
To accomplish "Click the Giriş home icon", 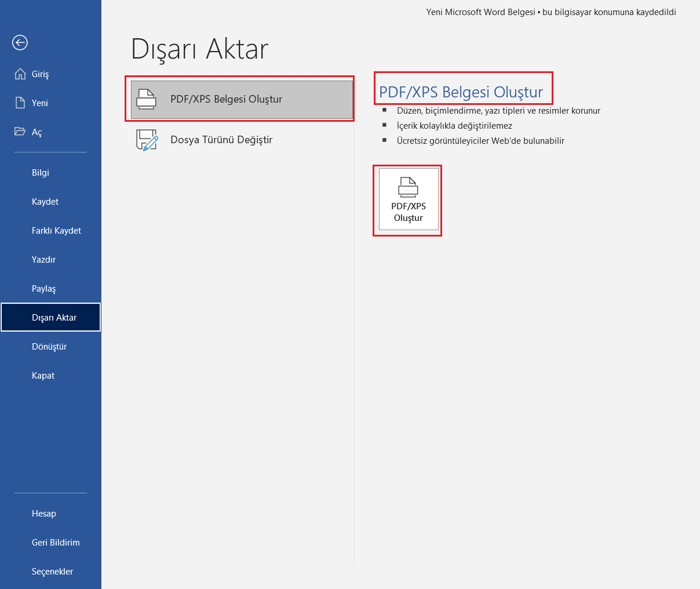I will (x=20, y=74).
